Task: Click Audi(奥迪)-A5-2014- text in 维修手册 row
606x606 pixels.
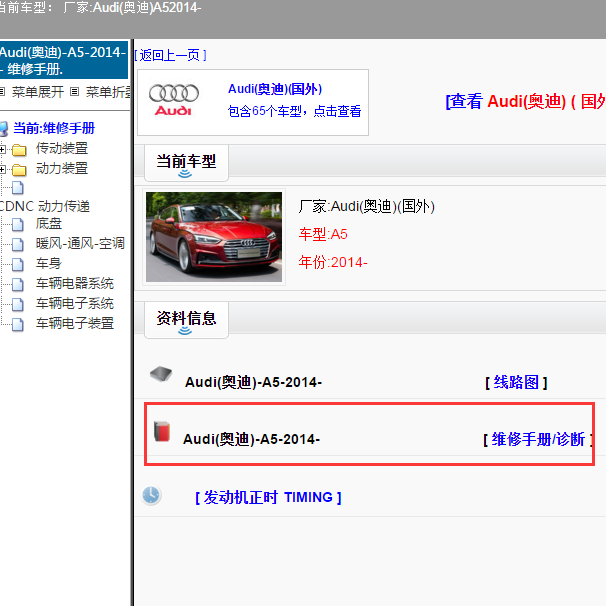Action: coord(252,439)
